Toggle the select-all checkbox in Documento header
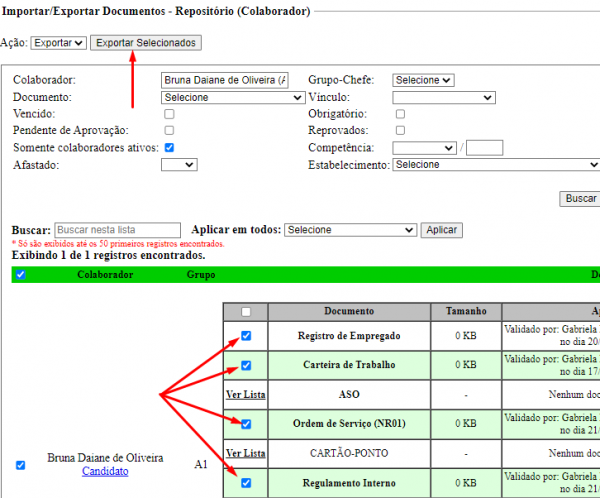The height and width of the screenshot is (498, 600). tap(246, 311)
